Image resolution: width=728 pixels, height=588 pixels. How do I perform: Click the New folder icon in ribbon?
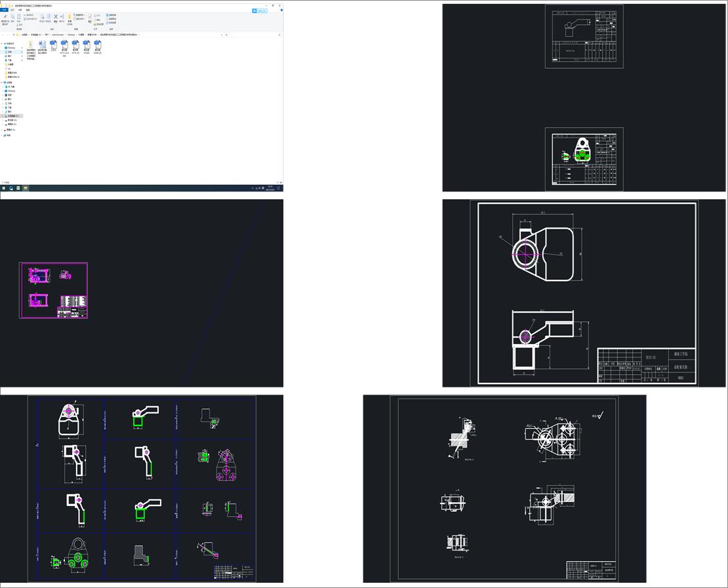pos(70,19)
